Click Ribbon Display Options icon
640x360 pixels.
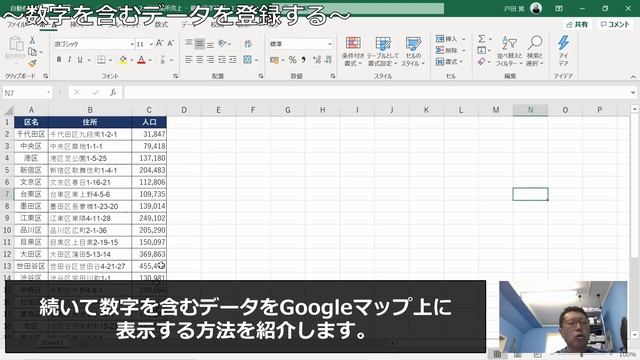559,8
